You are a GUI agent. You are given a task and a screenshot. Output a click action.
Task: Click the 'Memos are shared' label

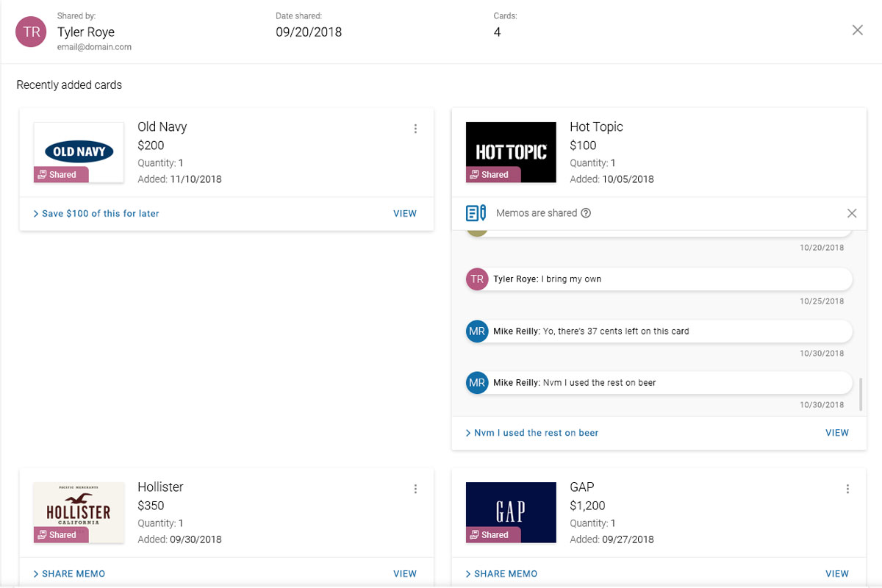(x=537, y=213)
